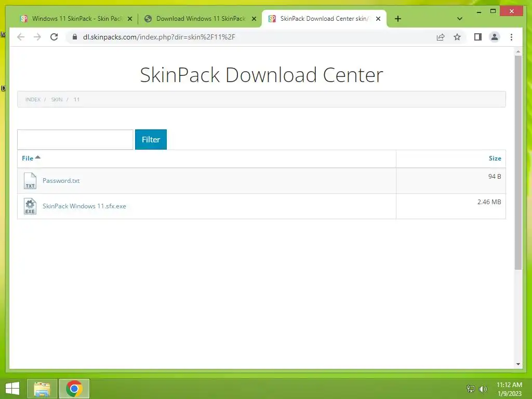
Task: Expand the tab search chevron
Action: [459, 19]
